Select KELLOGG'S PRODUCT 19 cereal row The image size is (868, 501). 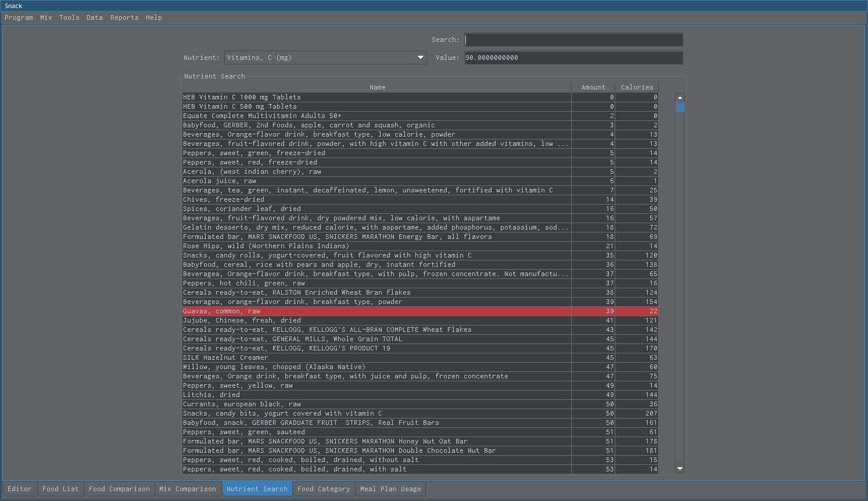pyautogui.click(x=420, y=348)
